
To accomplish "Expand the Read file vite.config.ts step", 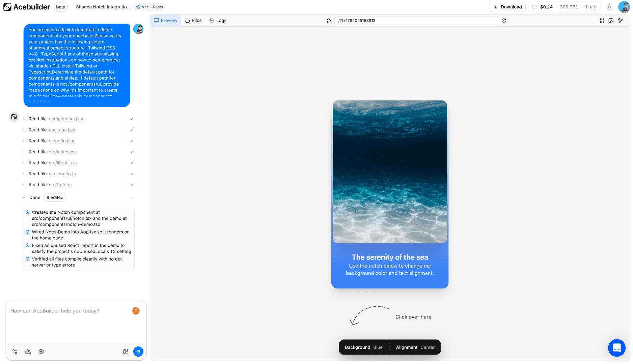I will [78, 174].
